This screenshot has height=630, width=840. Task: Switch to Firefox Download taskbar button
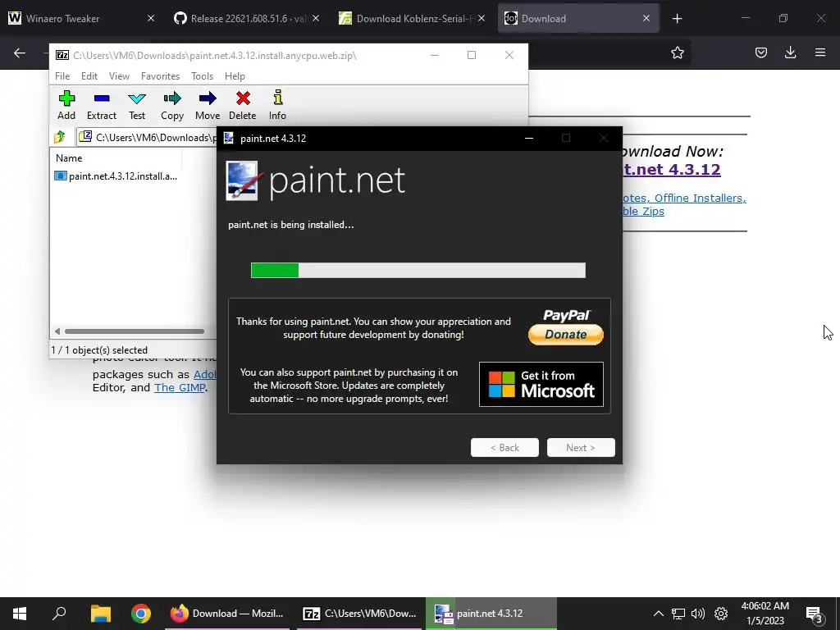tap(227, 614)
